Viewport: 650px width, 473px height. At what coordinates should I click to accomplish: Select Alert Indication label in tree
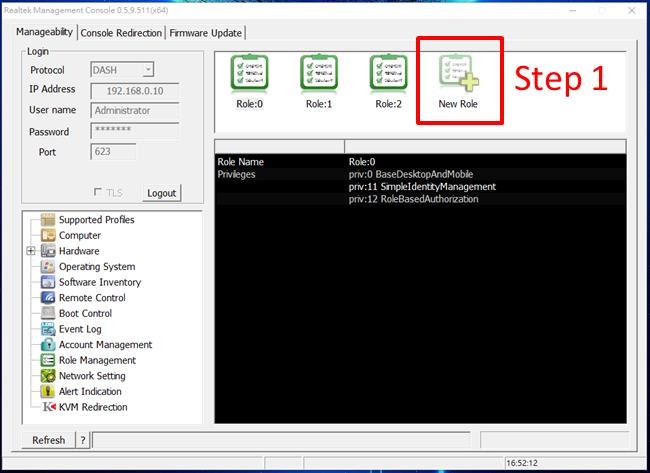coord(90,391)
